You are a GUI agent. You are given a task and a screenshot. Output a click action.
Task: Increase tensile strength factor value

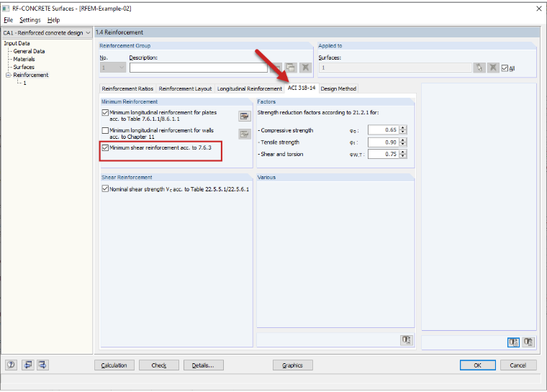pyautogui.click(x=403, y=140)
